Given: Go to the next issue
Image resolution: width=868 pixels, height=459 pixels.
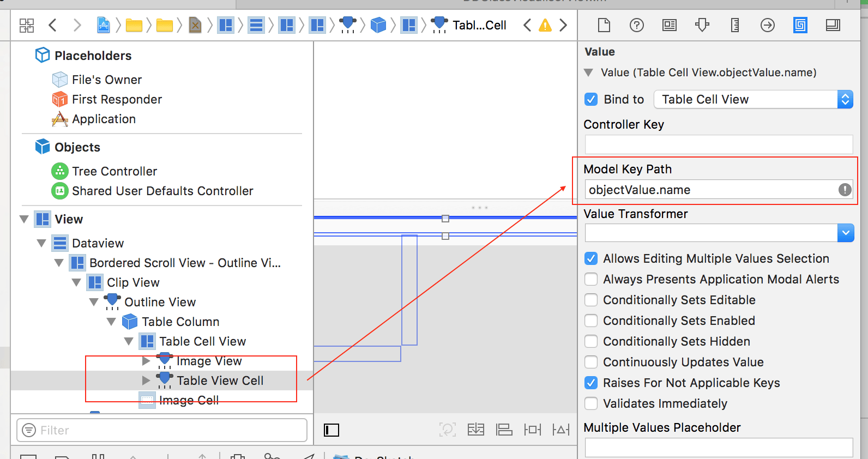Looking at the screenshot, I should [x=563, y=25].
